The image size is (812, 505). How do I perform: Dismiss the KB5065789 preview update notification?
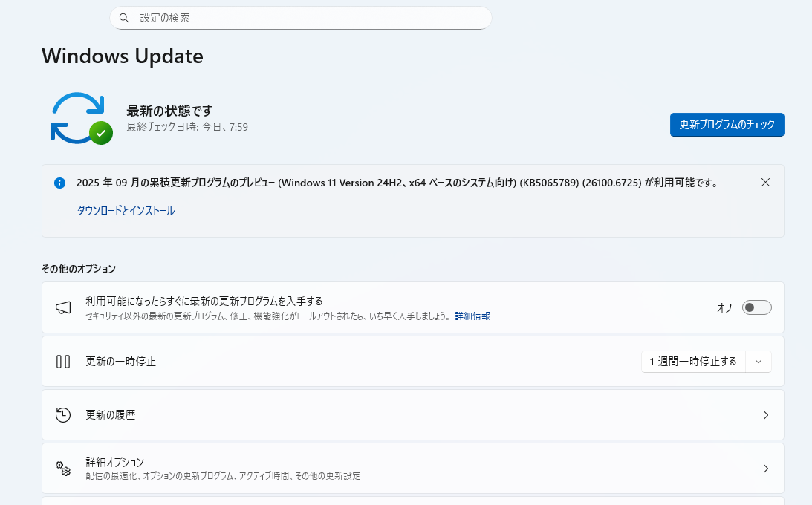(765, 183)
